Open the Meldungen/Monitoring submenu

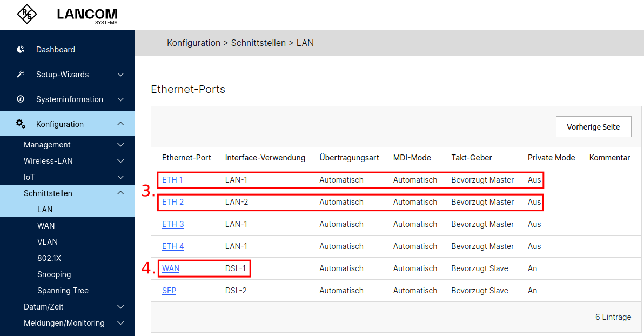(x=64, y=323)
